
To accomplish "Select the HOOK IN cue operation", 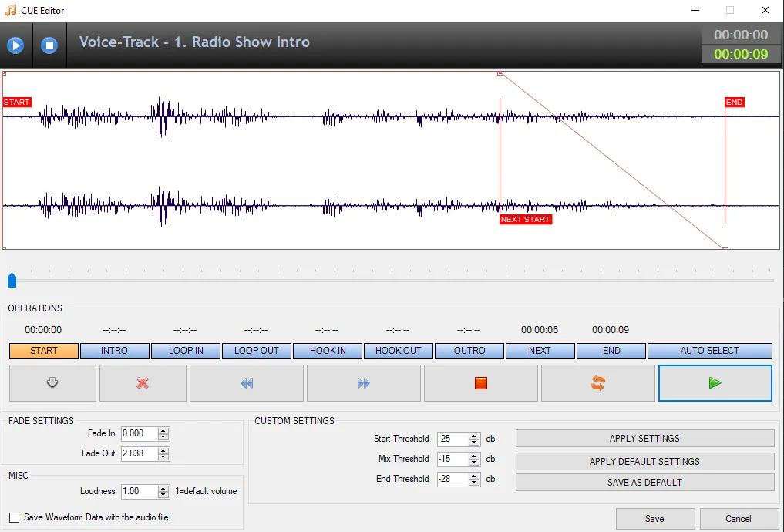I will [328, 351].
